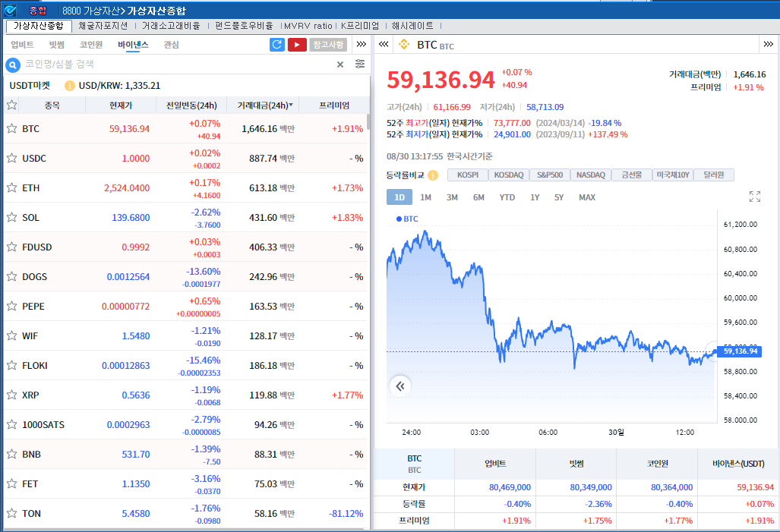Compare with S&P500 button
Image resolution: width=780 pixels, height=532 pixels.
550,175
